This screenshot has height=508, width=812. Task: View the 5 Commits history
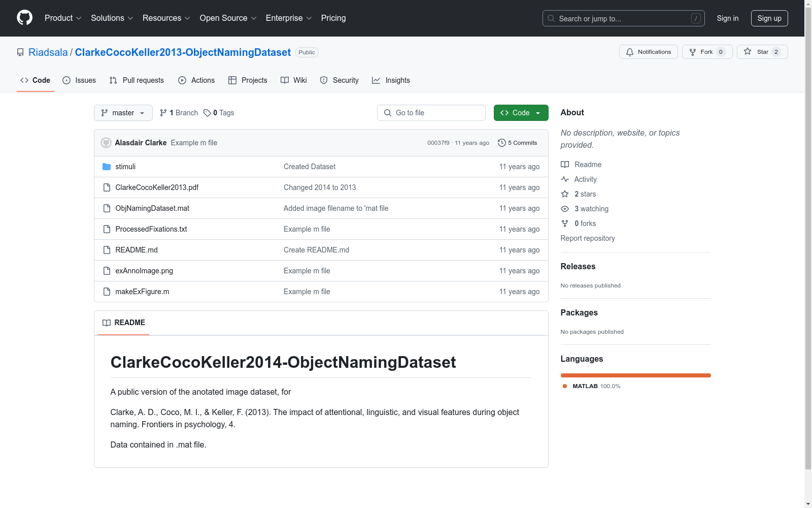click(518, 143)
